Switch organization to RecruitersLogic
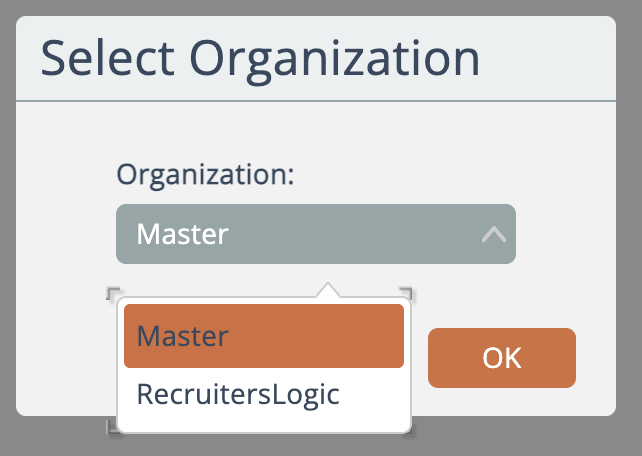 pyautogui.click(x=238, y=394)
